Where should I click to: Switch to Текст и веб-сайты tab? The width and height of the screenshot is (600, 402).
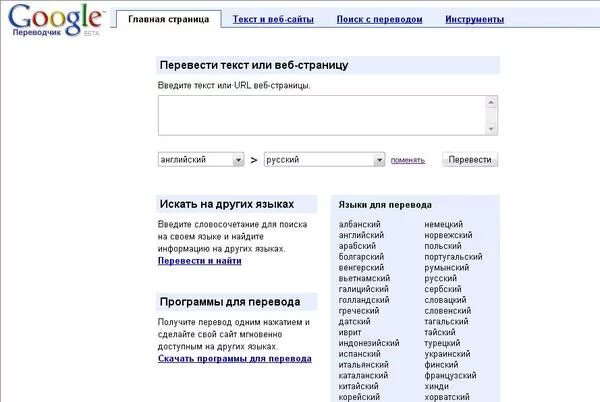[x=273, y=19]
